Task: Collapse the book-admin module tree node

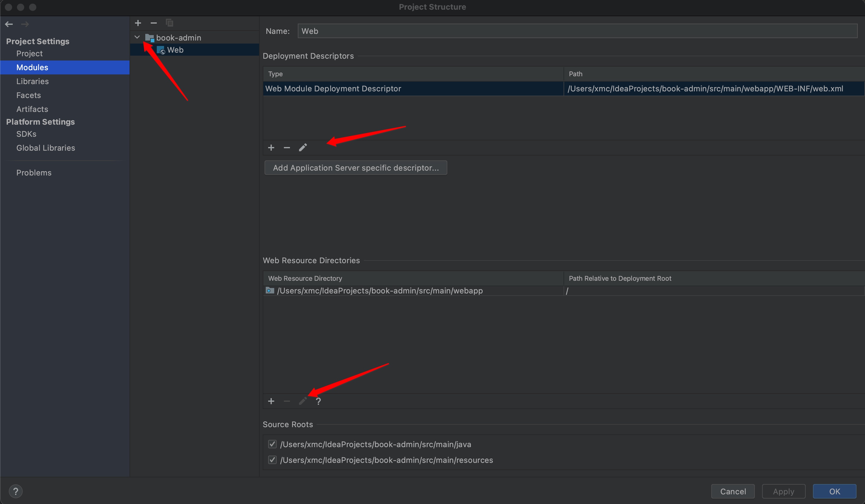Action: point(137,37)
